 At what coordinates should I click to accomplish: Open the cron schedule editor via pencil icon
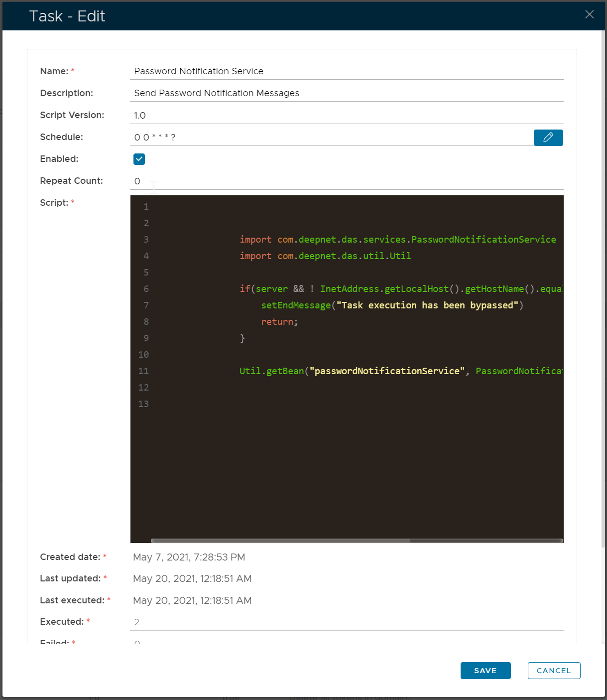[x=548, y=138]
